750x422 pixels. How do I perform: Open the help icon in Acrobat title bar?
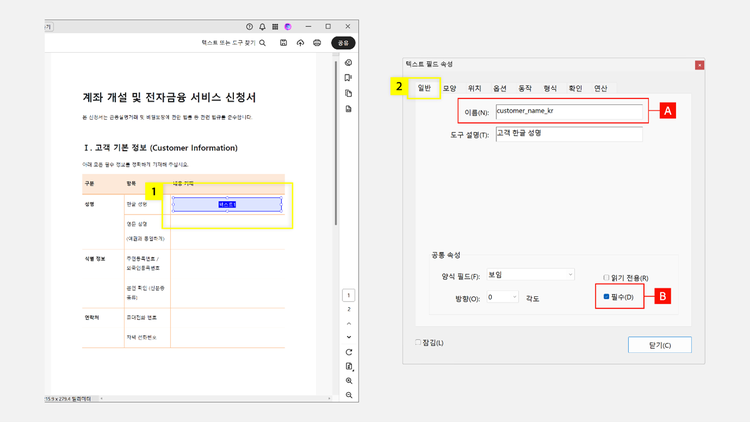[x=249, y=27]
